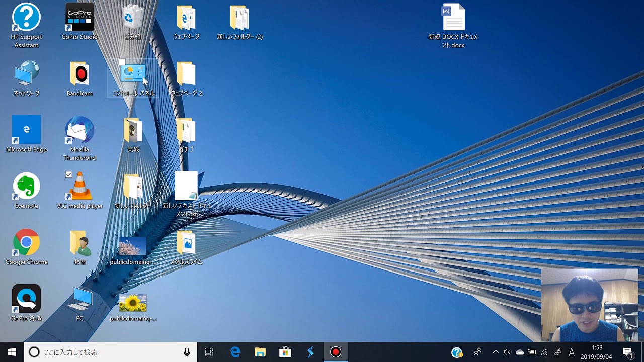Check the コントロール パネル selection checkbox

[122, 62]
